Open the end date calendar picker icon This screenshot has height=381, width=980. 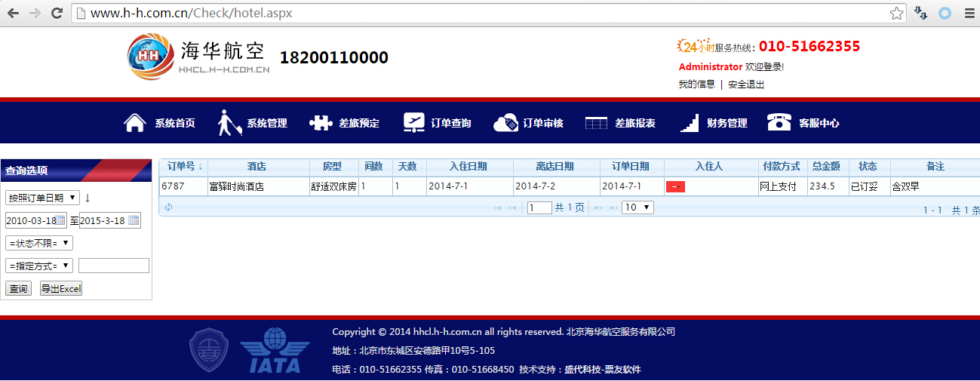(134, 220)
